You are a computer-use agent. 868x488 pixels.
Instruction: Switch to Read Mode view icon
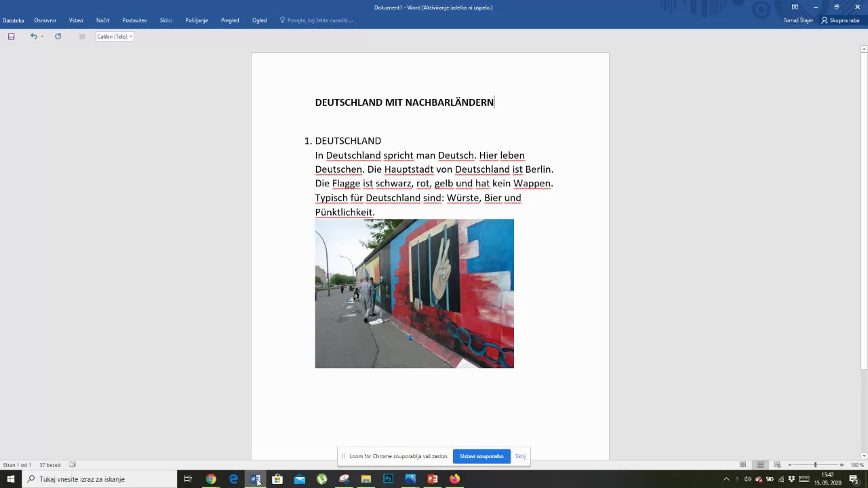coord(743,465)
